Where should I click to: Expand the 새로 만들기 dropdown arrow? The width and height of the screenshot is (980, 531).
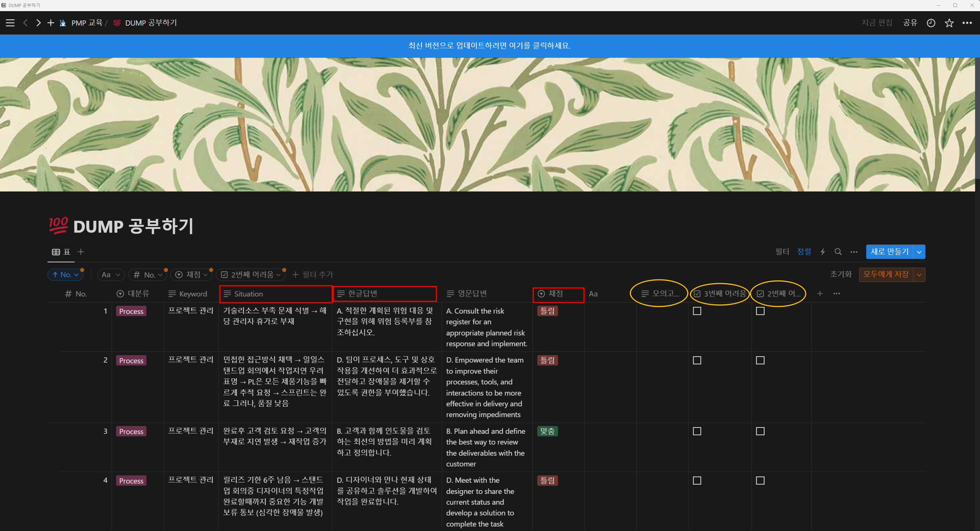[x=919, y=252]
